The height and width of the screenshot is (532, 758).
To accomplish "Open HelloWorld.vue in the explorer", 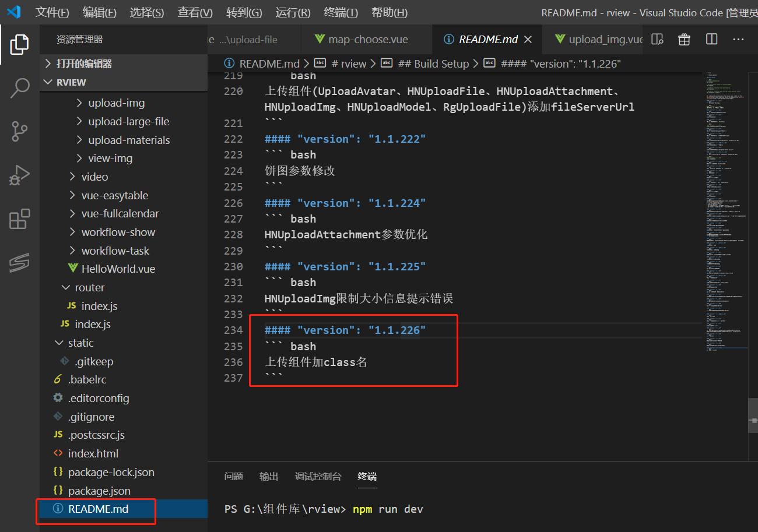I will (118, 269).
